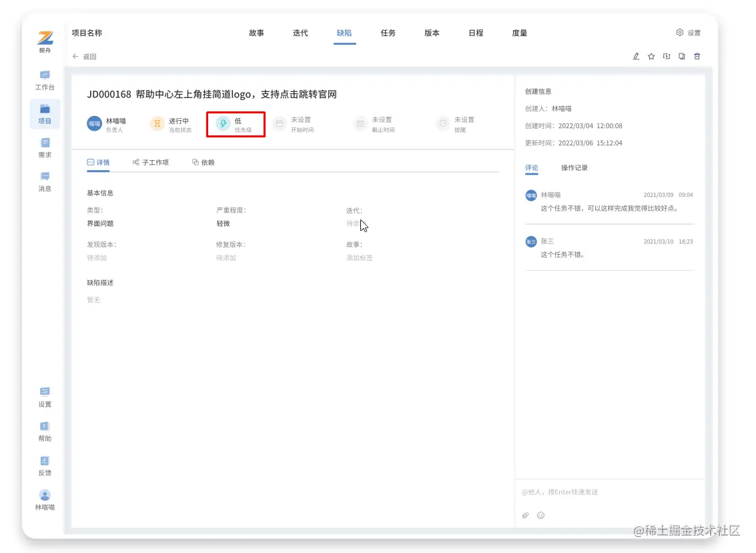Attach a file with the paperclip icon
Image resolution: width=756 pixels, height=553 pixels.
(526, 515)
